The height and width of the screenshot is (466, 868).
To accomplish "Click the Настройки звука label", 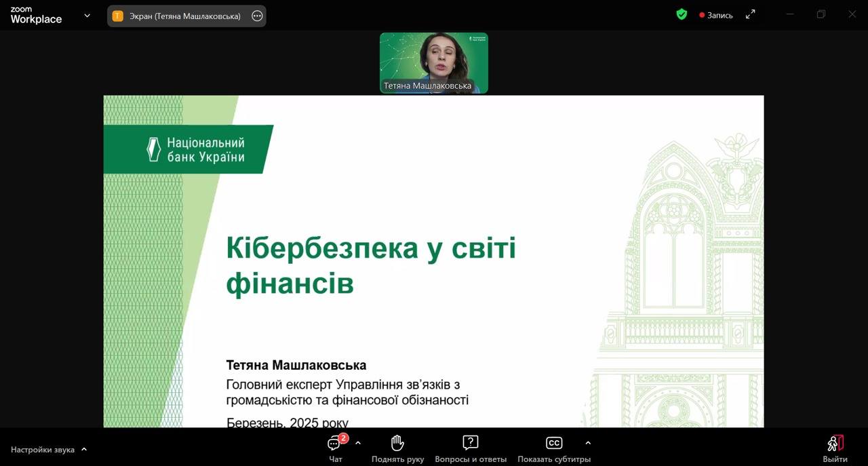I will click(43, 449).
